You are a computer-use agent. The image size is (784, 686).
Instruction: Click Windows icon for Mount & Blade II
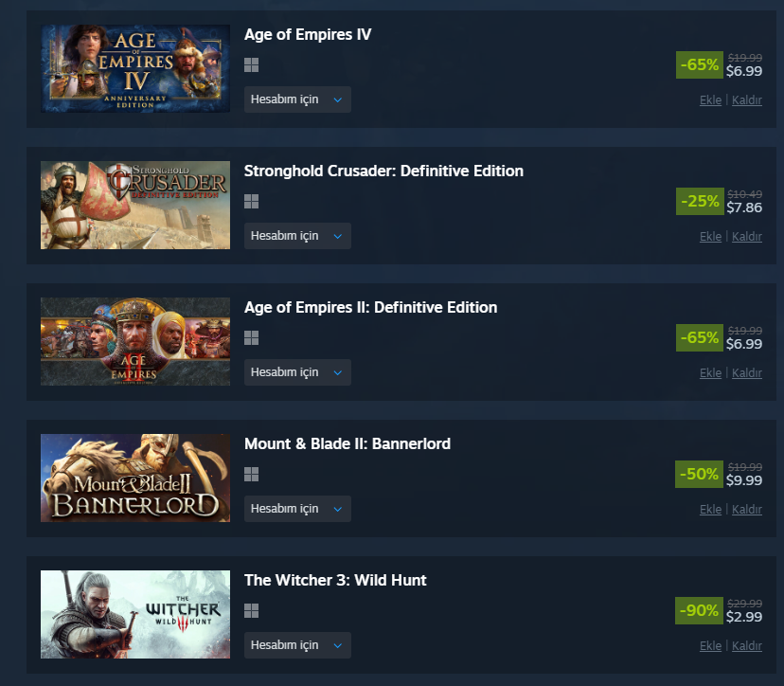pyautogui.click(x=251, y=475)
